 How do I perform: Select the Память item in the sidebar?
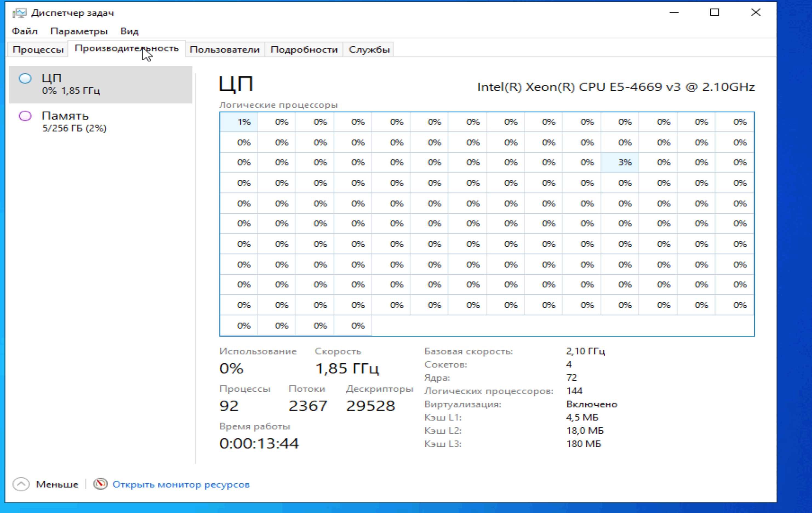click(x=101, y=122)
